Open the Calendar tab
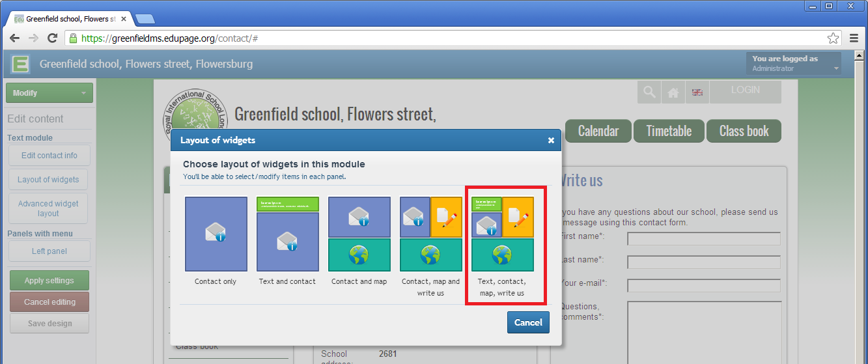 598,131
